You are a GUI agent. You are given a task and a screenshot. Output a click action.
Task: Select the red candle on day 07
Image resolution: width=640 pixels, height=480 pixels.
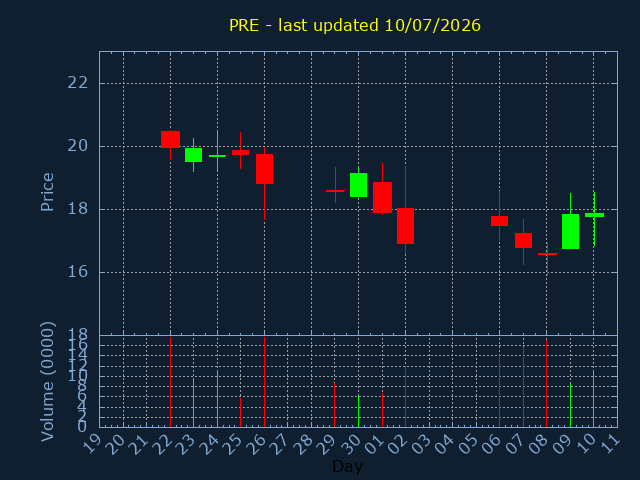click(x=523, y=240)
